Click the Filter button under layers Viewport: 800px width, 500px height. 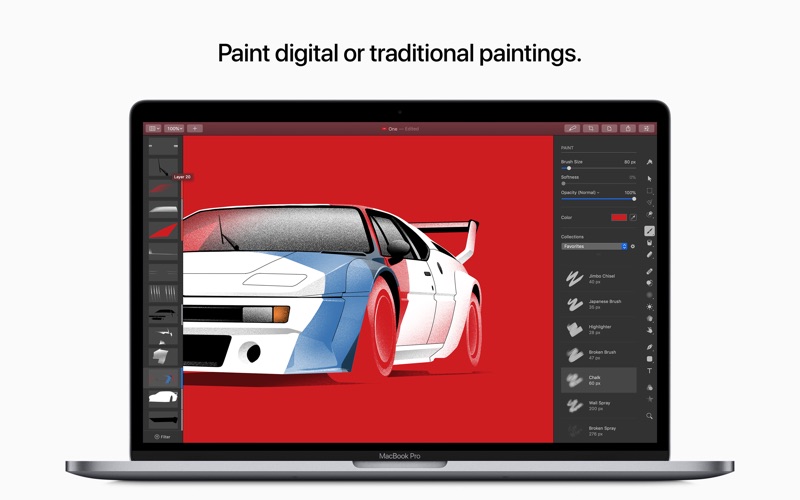[x=162, y=437]
